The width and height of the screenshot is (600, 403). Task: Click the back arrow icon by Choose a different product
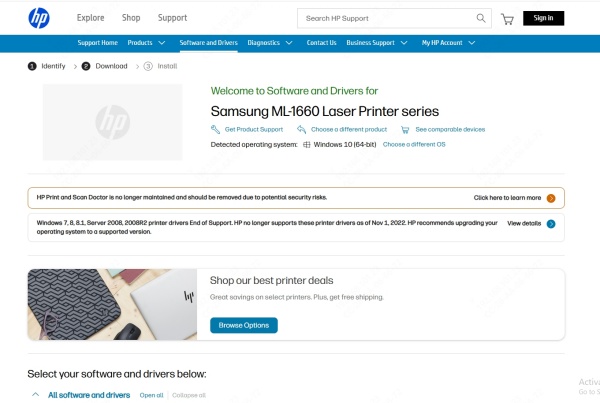point(302,129)
